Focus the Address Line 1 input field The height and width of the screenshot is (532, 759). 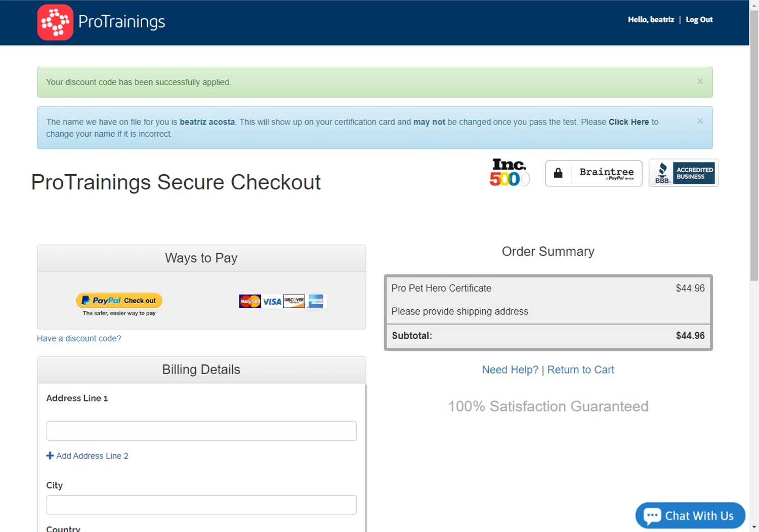pyautogui.click(x=201, y=431)
